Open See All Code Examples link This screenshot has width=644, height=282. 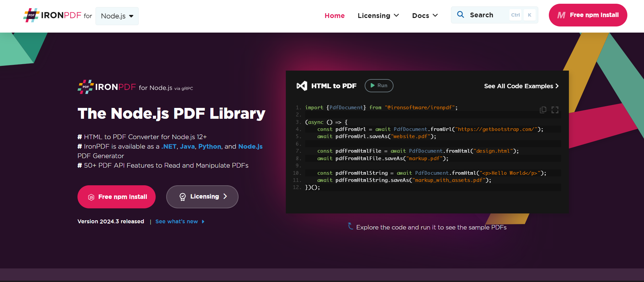tap(521, 86)
